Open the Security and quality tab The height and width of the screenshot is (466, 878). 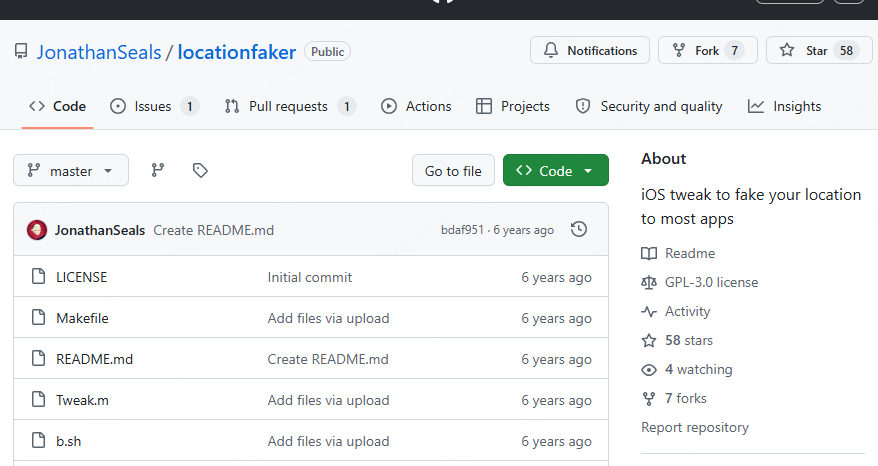[649, 106]
